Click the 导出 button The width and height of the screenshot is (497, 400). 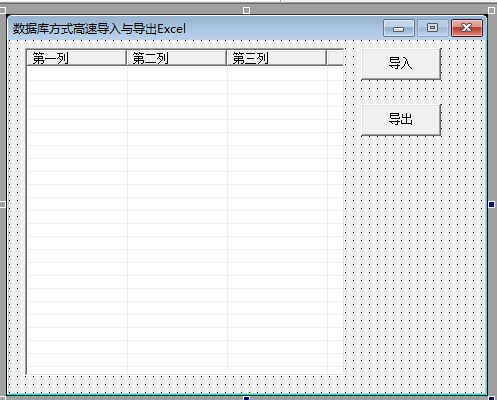(401, 120)
